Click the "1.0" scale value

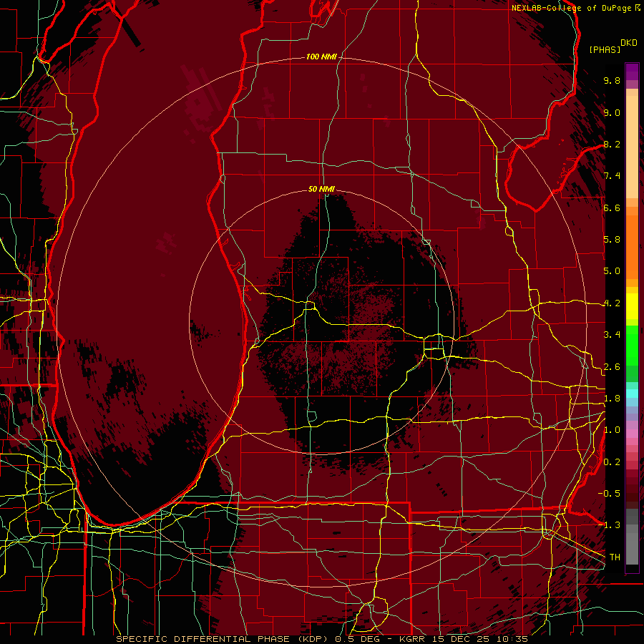pos(612,430)
